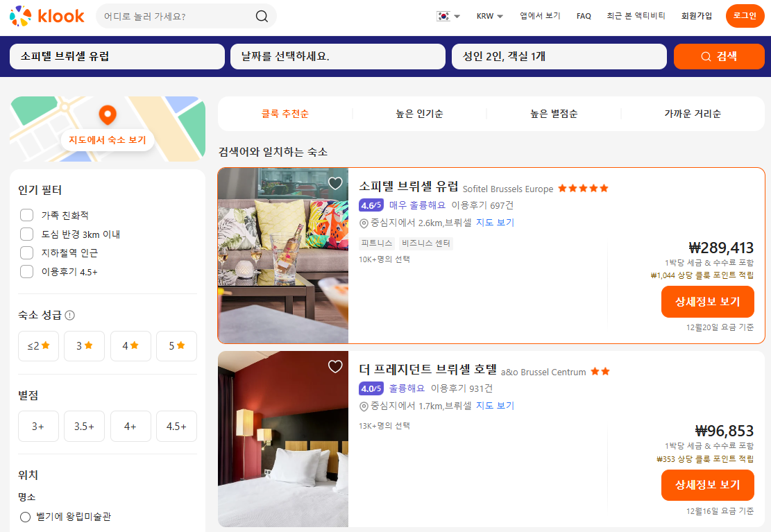
Task: Click 지도 보기 link for Sofitel
Action: pyautogui.click(x=495, y=222)
